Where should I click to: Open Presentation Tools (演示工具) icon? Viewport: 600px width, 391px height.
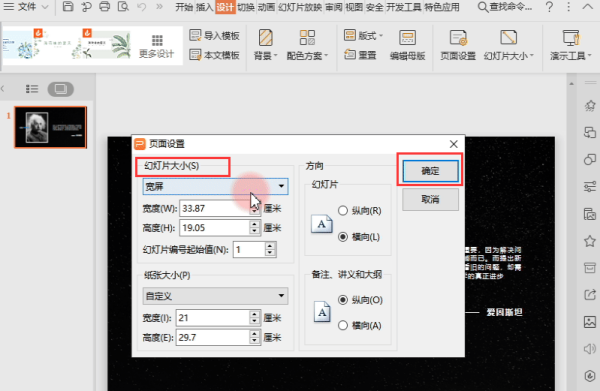point(571,38)
